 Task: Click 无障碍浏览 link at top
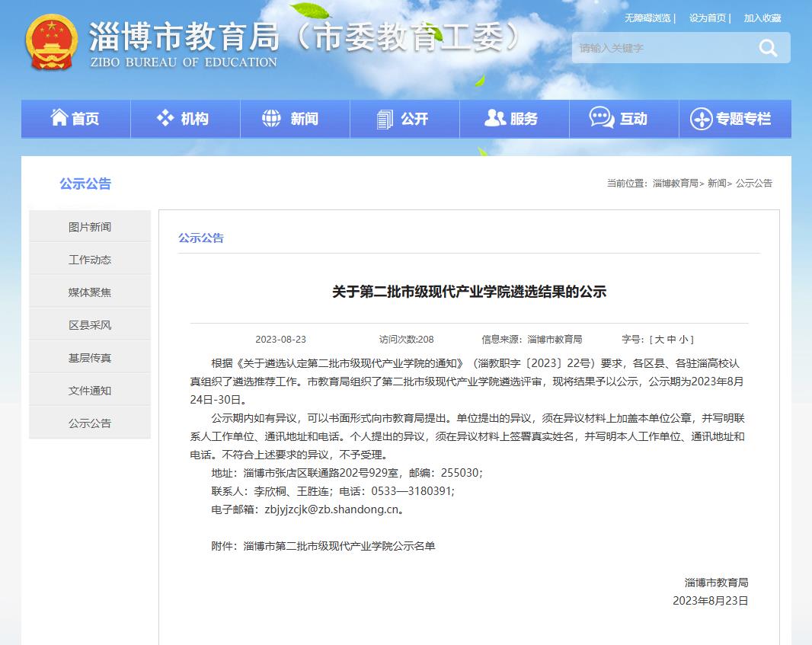point(647,18)
